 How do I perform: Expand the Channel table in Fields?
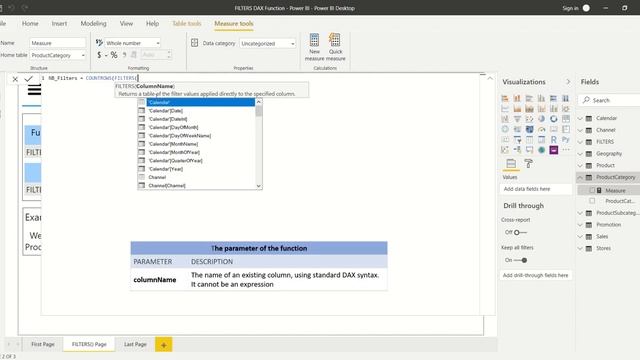click(580, 130)
